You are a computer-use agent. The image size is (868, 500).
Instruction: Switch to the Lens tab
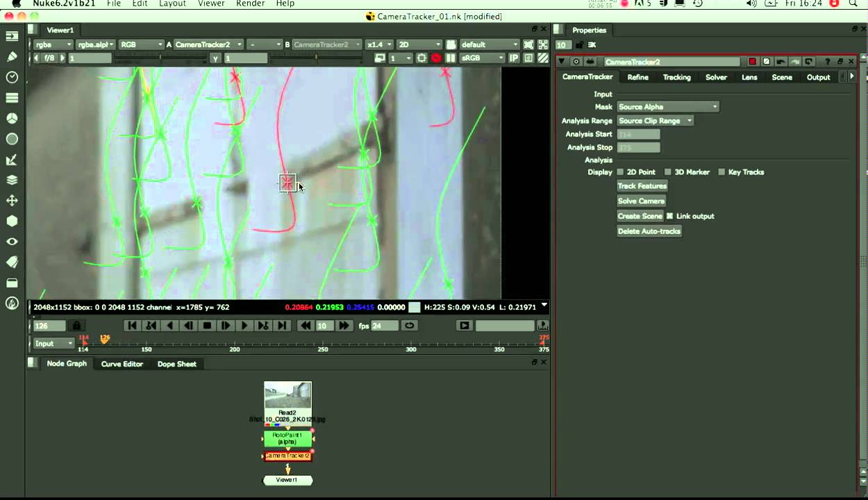tap(749, 77)
